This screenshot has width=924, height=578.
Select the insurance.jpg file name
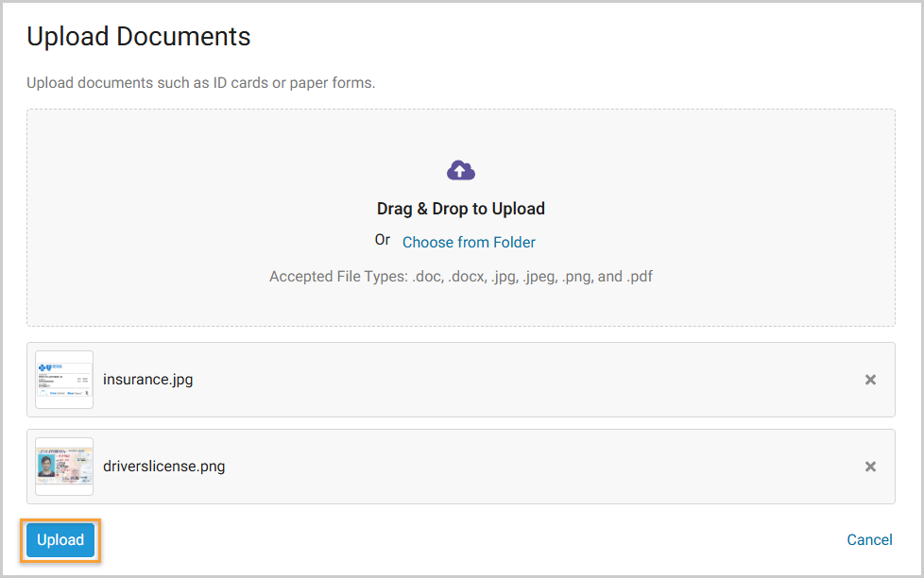tap(147, 380)
